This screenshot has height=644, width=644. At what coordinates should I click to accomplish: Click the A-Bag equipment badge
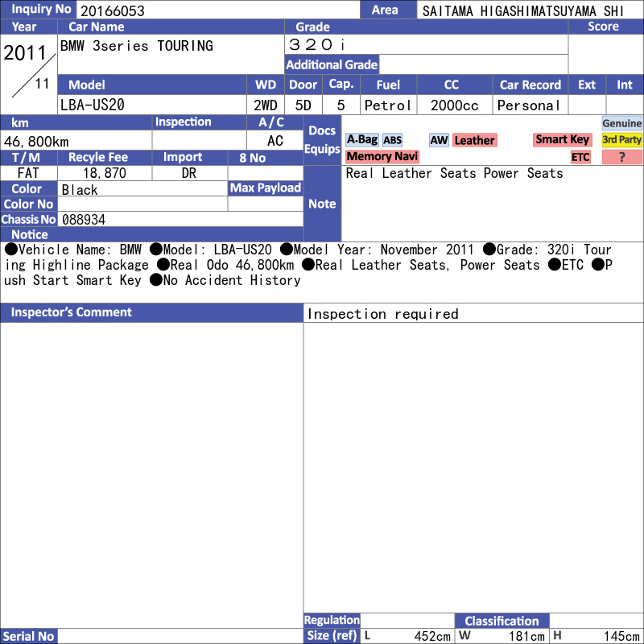click(361, 140)
